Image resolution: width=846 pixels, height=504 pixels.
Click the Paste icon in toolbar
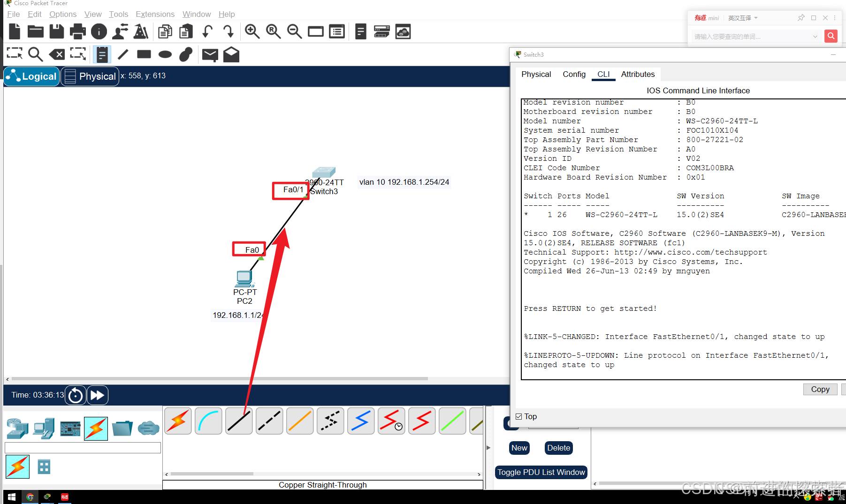[x=186, y=31]
